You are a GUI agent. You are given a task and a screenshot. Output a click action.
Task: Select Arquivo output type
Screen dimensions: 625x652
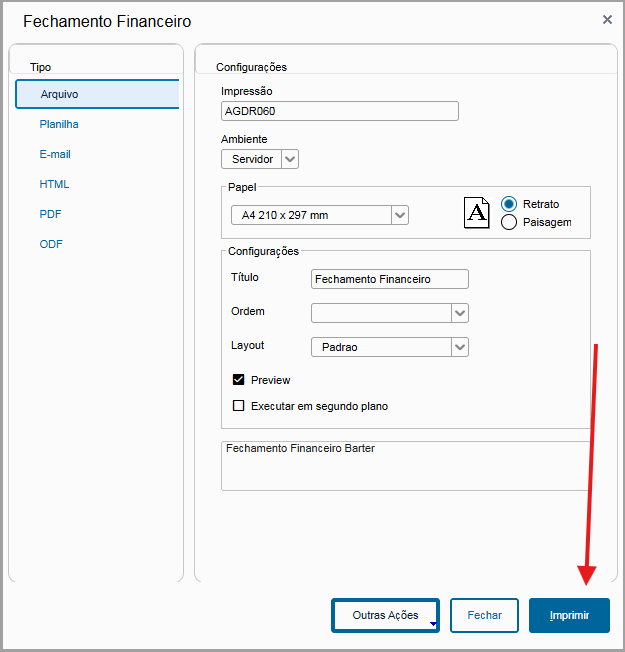97,94
